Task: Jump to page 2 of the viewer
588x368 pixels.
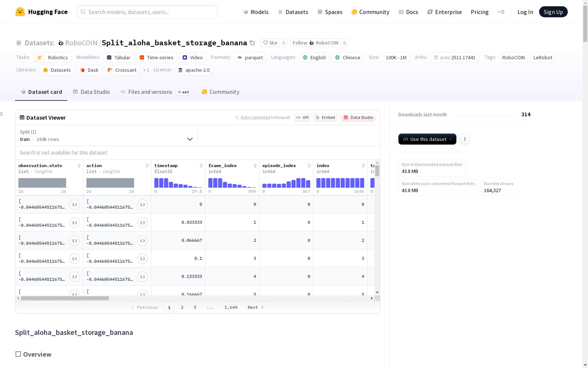Action: tap(182, 307)
